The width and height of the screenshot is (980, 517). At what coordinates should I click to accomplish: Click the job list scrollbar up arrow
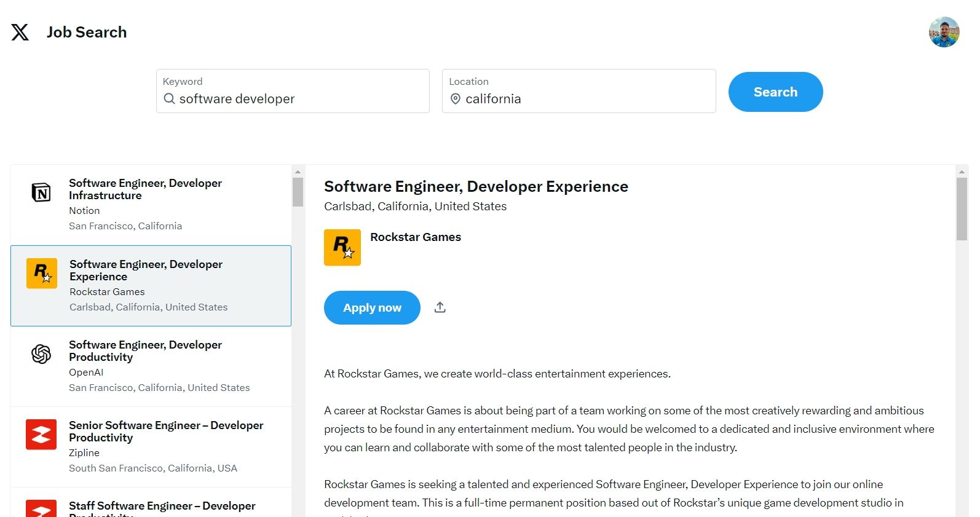pyautogui.click(x=298, y=172)
